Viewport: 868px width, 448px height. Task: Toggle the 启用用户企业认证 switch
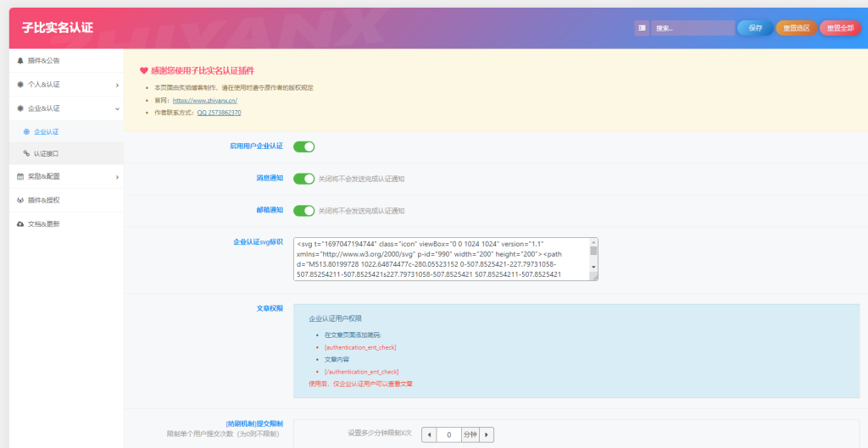[x=304, y=147]
